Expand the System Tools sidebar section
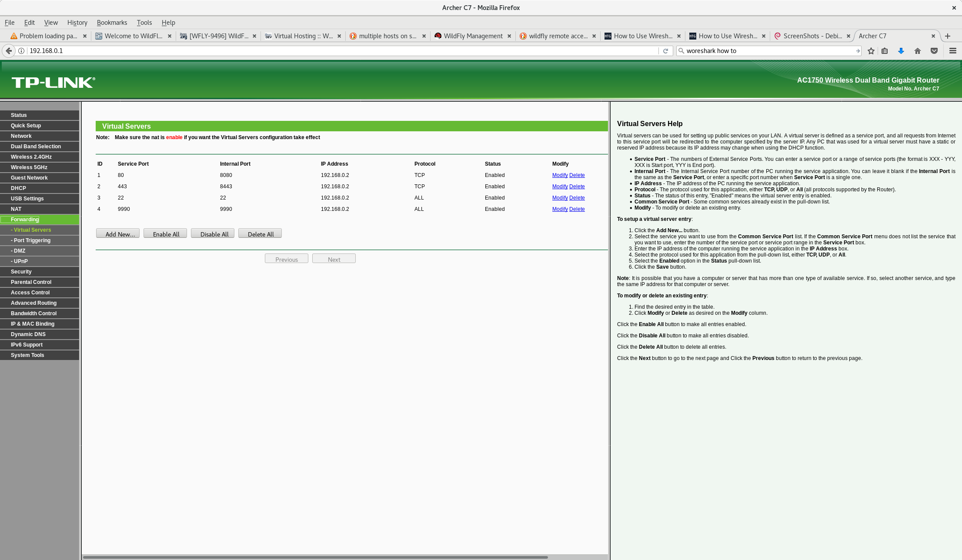 [27, 355]
